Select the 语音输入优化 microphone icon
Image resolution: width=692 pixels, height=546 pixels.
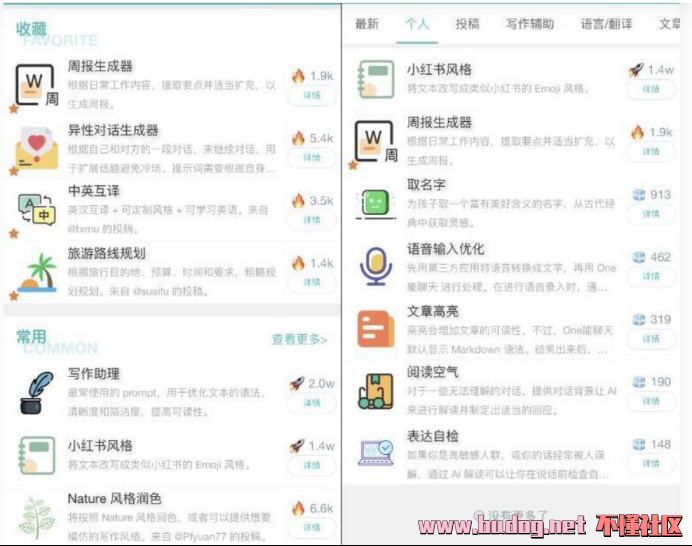coord(376,267)
